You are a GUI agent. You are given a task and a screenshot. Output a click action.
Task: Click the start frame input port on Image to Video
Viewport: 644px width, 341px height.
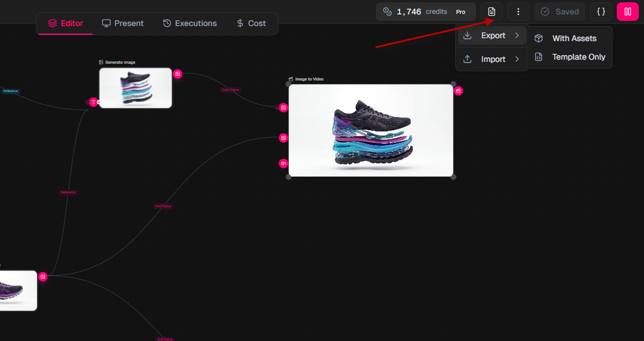[x=283, y=107]
